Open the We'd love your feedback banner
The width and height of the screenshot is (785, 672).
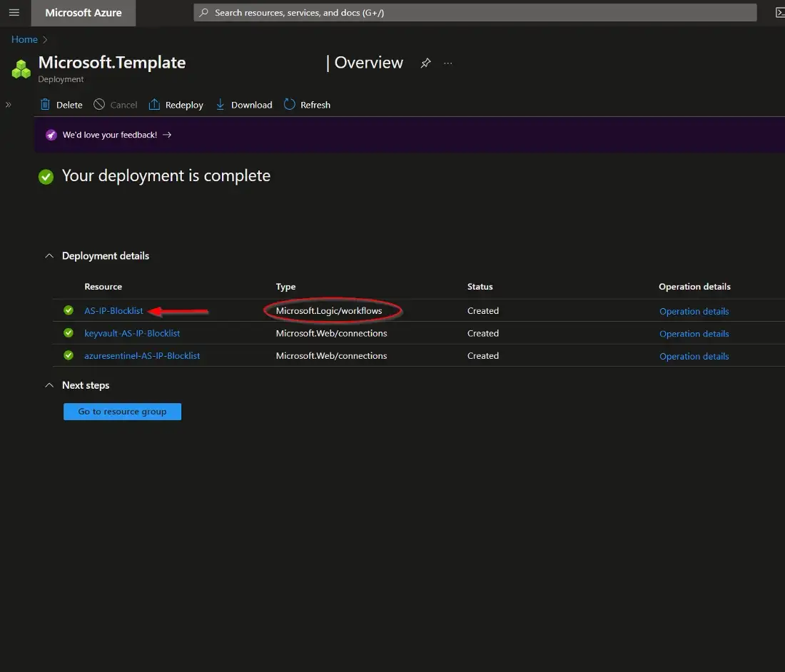[x=110, y=135]
